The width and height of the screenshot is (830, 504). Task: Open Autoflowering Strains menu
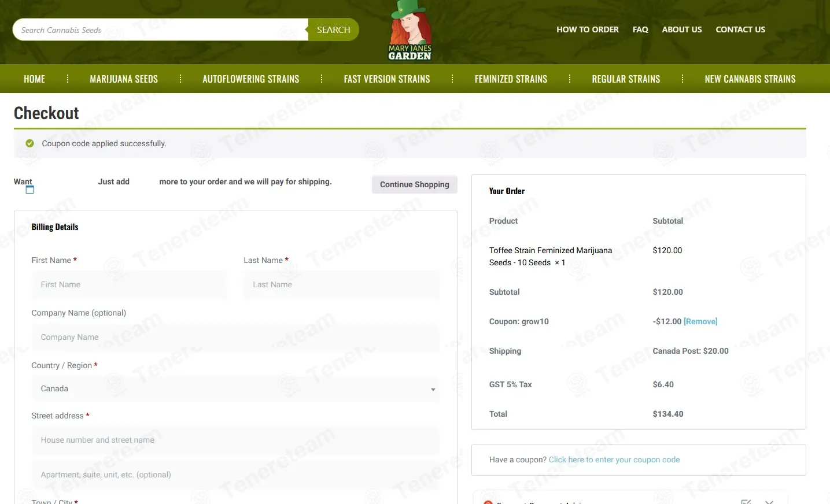point(251,79)
